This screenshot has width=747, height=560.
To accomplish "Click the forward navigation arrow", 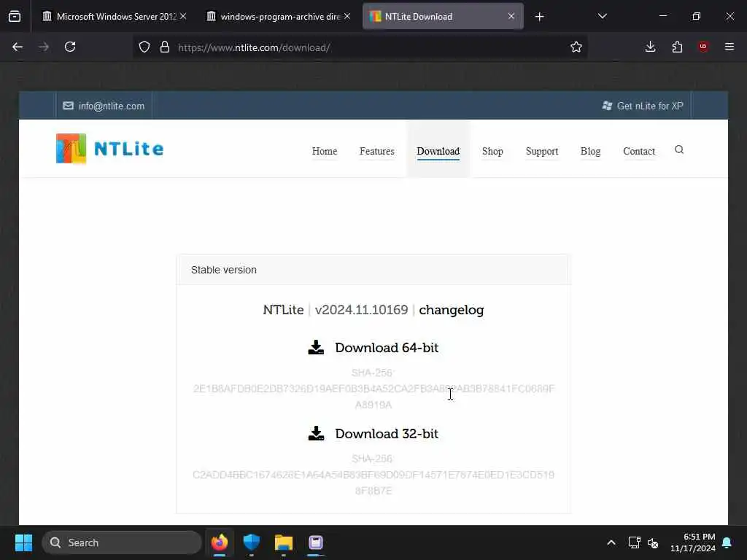I will 44,47.
